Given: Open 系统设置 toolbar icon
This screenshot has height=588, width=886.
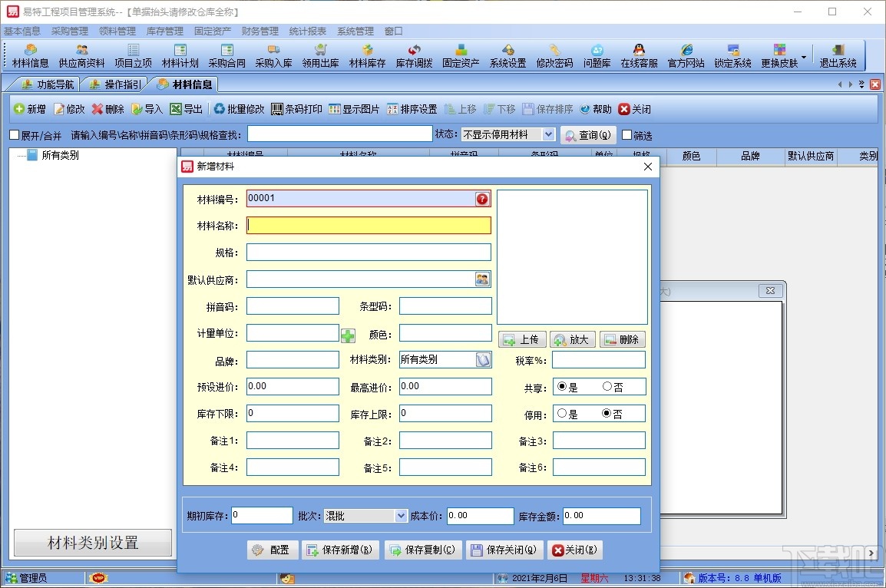Looking at the screenshot, I should tap(508, 56).
